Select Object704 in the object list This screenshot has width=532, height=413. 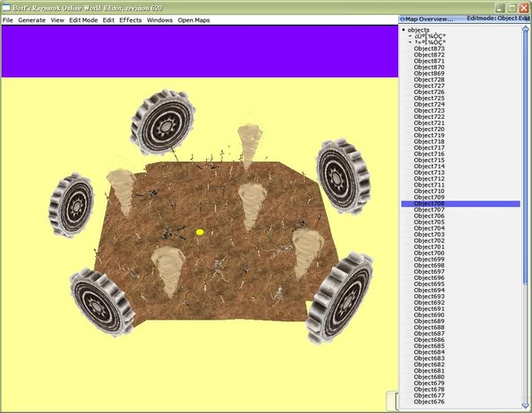pos(429,228)
